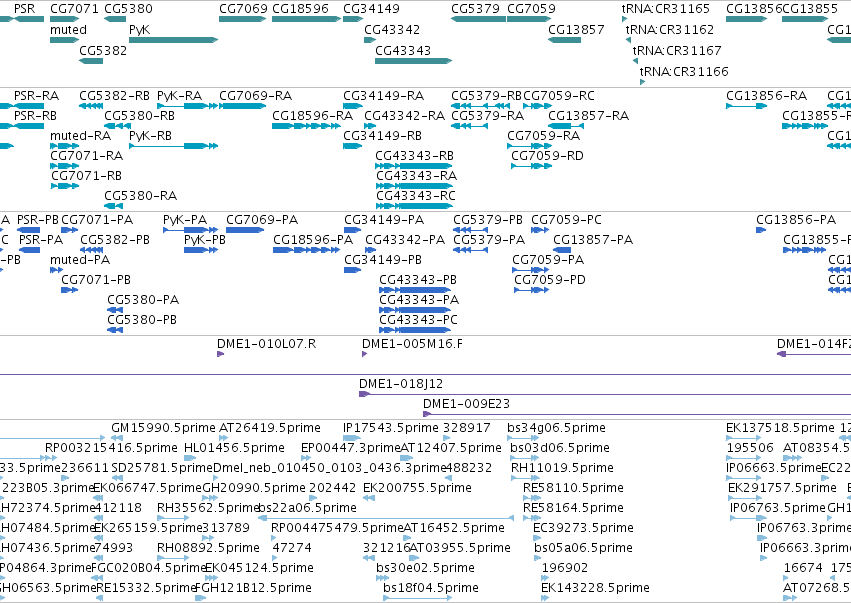Screen dimensions: 851x603
Task: Select the CG7071-RB transcript
Action: point(65,186)
